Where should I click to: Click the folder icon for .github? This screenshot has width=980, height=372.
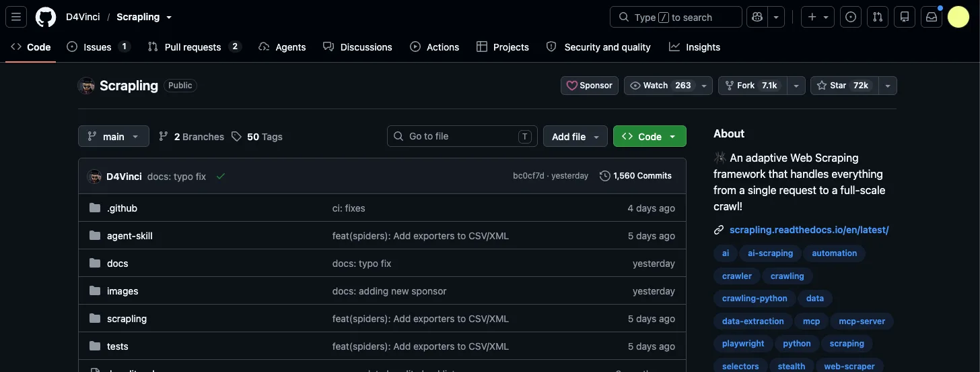pyautogui.click(x=95, y=208)
